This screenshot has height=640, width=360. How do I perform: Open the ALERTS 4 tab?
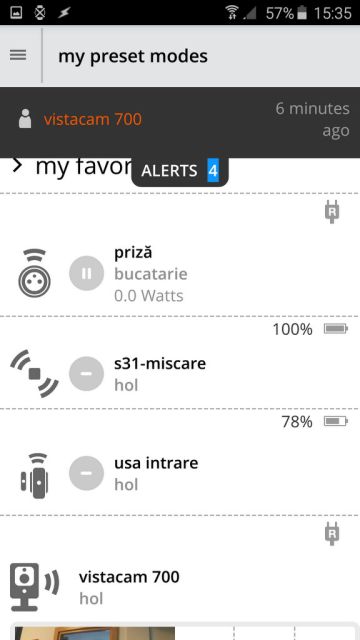click(x=180, y=171)
